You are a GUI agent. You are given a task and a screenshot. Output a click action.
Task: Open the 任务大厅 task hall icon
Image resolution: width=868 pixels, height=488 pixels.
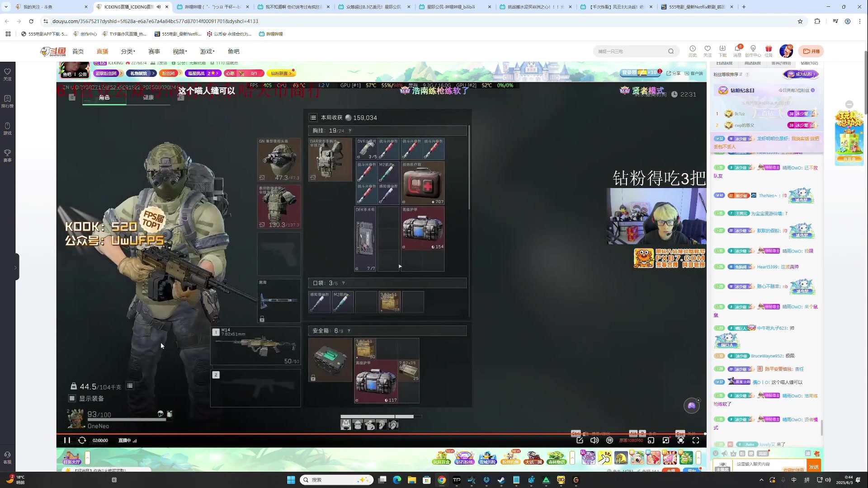click(71, 458)
